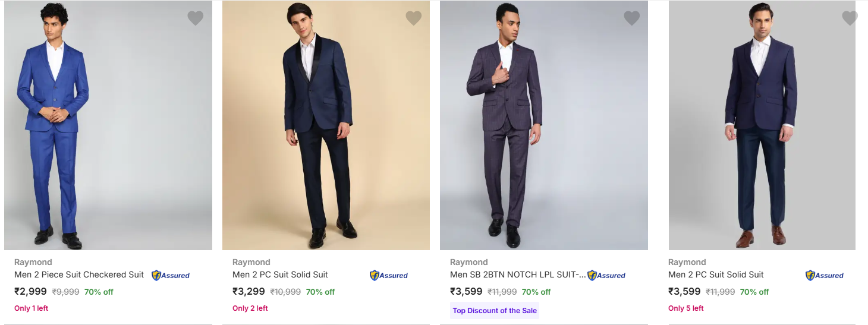Favorite the purple checked notch suit
868x325 pixels.
[631, 18]
